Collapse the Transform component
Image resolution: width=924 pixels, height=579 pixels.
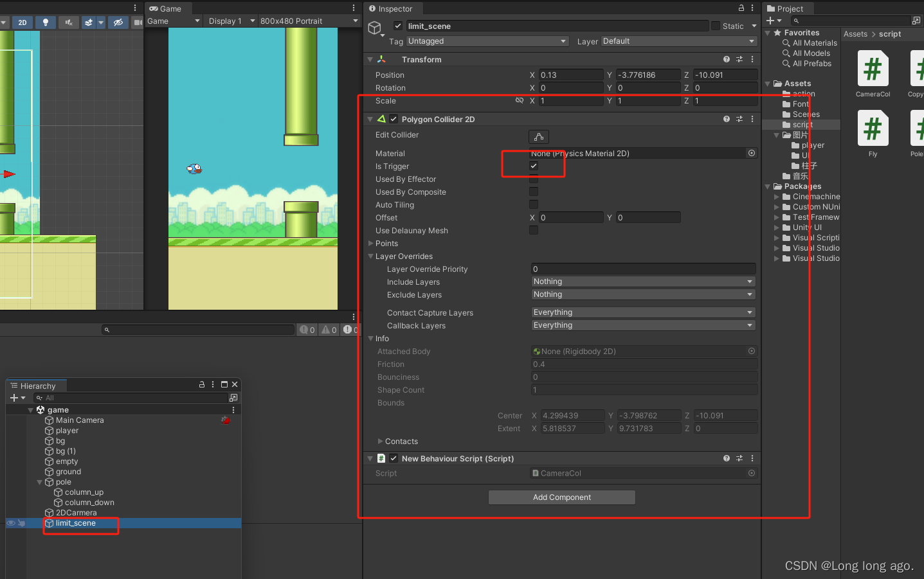click(x=370, y=60)
